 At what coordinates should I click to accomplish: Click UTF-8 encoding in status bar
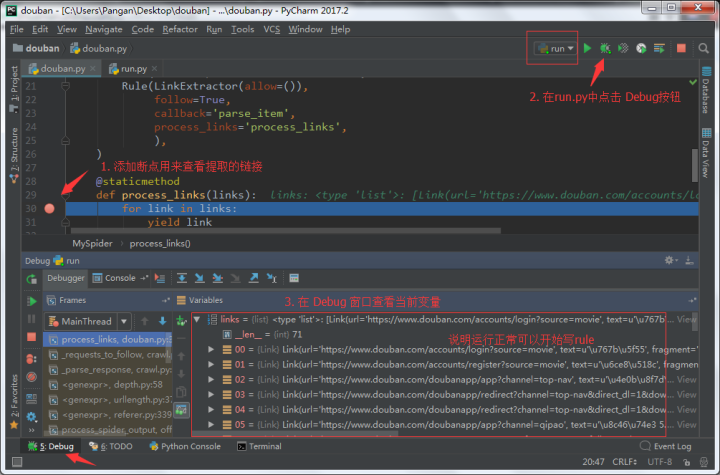coord(659,462)
